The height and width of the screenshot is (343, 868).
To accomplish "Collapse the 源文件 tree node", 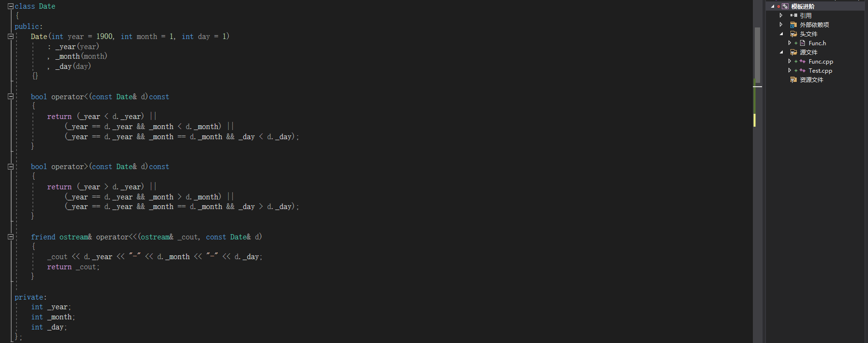I will [x=781, y=52].
